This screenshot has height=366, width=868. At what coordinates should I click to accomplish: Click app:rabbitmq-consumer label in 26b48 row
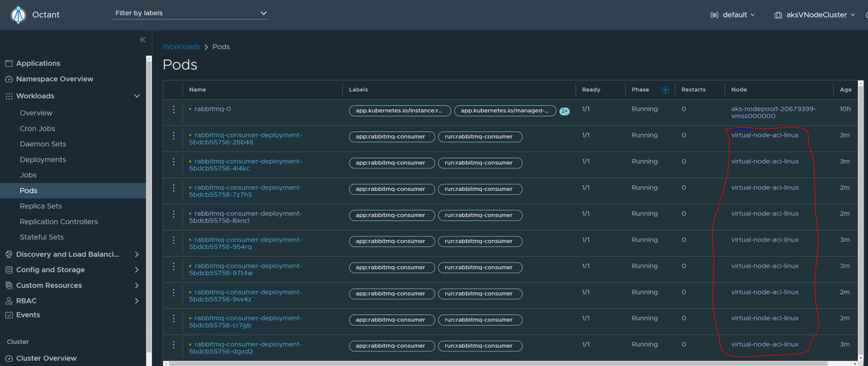(x=392, y=137)
